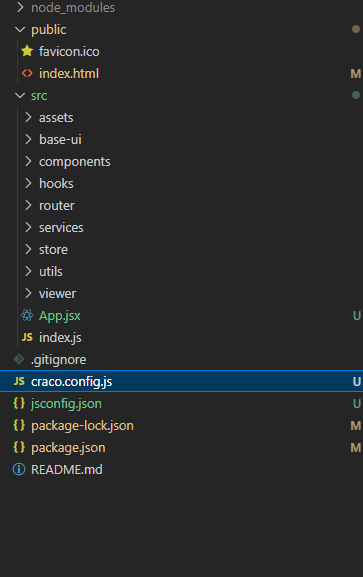Expand the base-ui folder chevron
The image size is (363, 577).
tap(28, 139)
